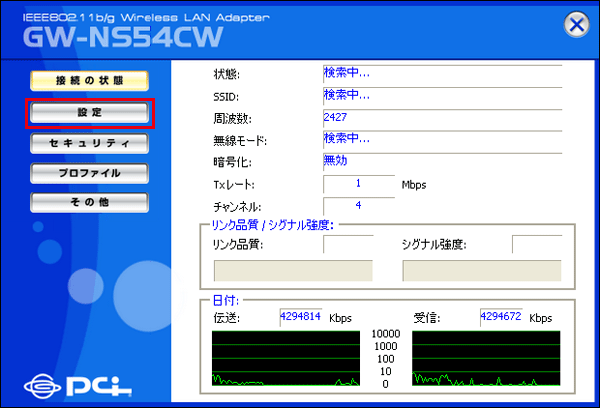This screenshot has height=408, width=600.
Task: Open the その他 page
Action: (89, 202)
